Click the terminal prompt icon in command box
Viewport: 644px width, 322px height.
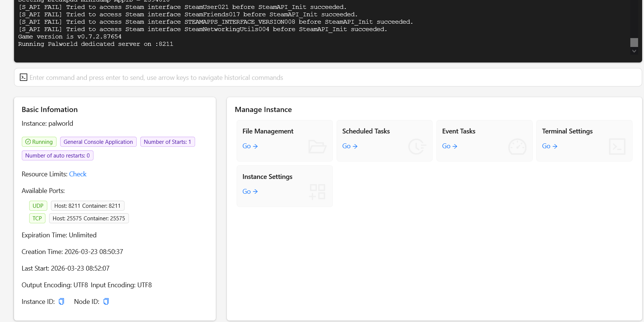[x=24, y=77]
